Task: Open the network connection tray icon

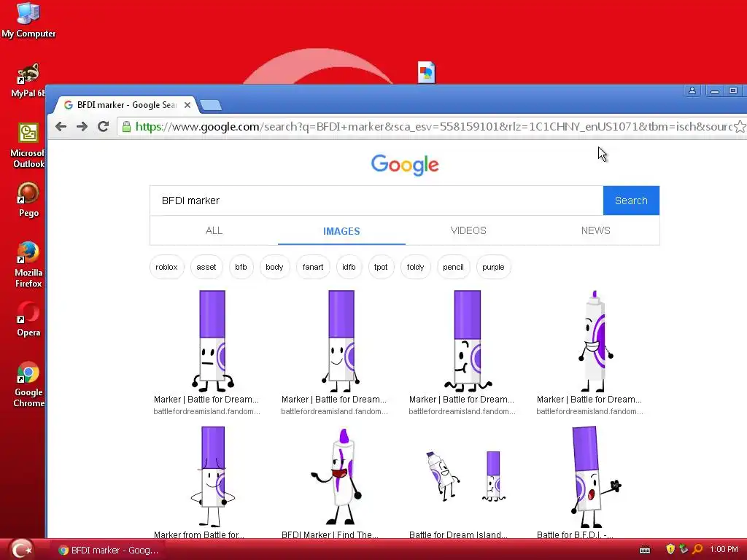Action: (684, 549)
